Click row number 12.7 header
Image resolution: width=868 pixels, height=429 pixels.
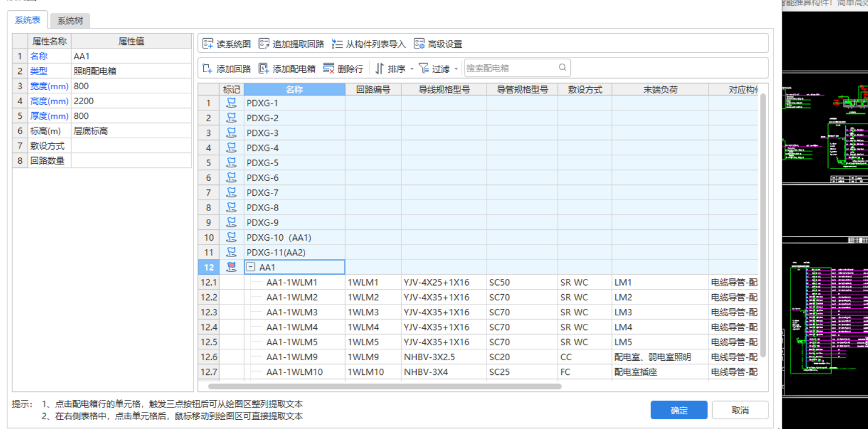209,372
